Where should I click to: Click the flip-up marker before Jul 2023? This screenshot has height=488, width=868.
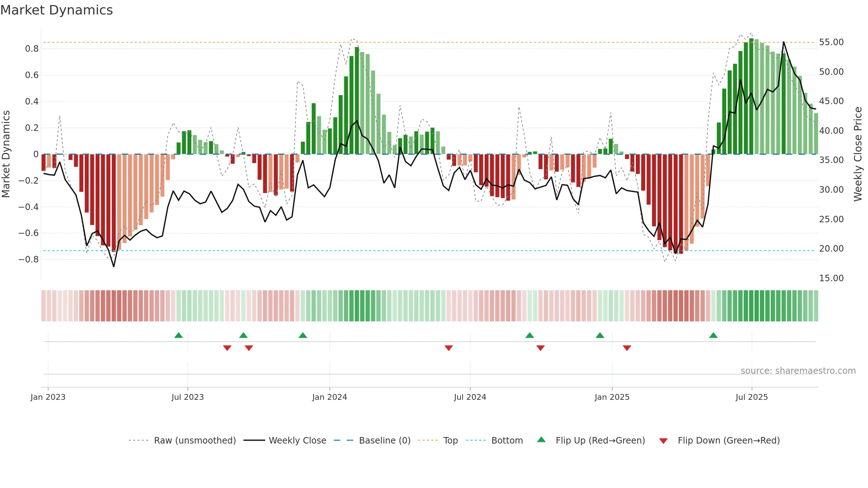pos(179,335)
